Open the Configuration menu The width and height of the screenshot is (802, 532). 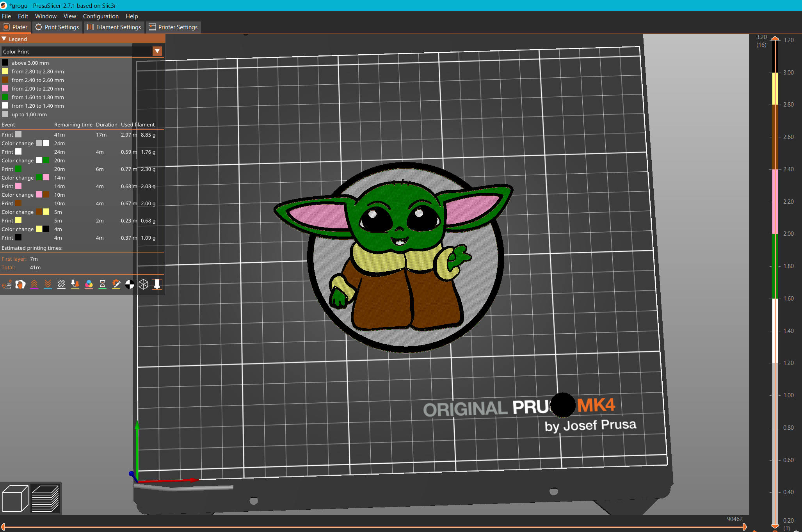coord(101,16)
